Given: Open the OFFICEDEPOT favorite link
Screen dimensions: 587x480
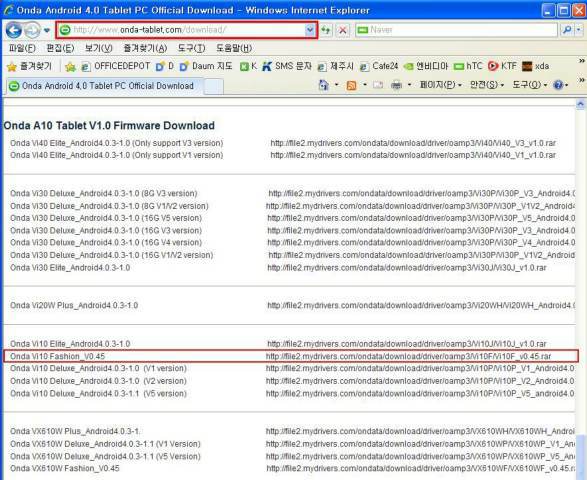Looking at the screenshot, I should click(x=116, y=66).
